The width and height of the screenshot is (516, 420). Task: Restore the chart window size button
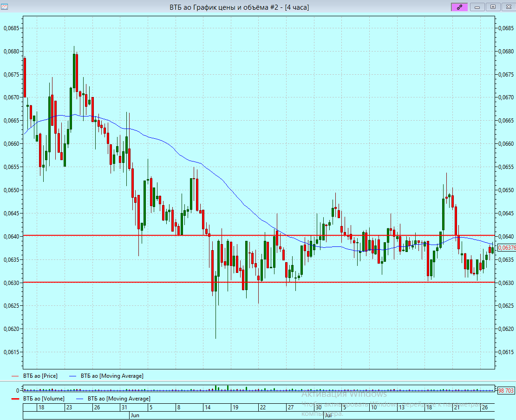pos(493,7)
